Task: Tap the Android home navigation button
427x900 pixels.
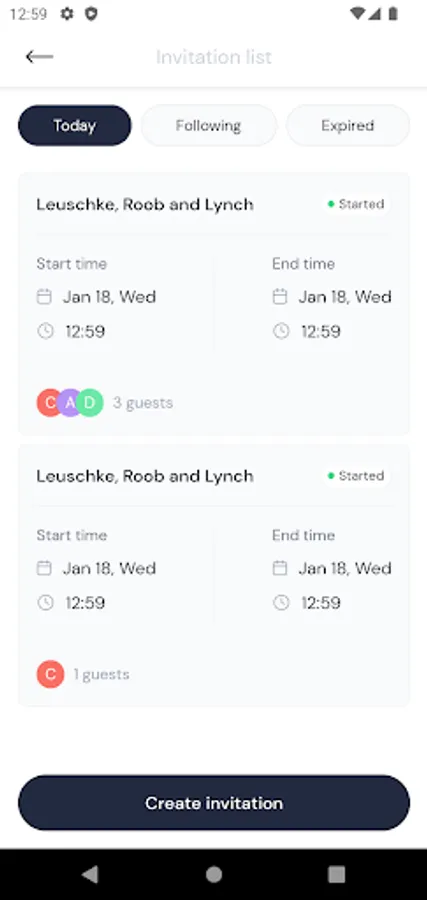Action: (x=214, y=874)
